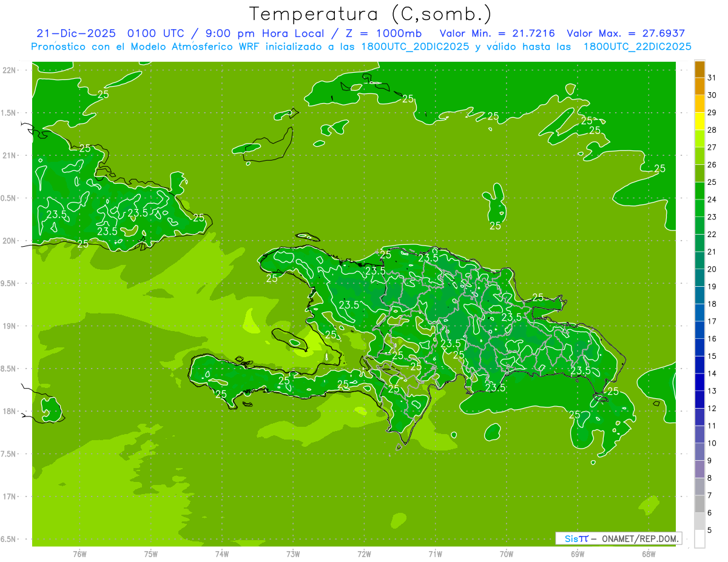The image size is (728, 562).
Task: Select the topmost brown legend band above 31
Action: click(699, 69)
